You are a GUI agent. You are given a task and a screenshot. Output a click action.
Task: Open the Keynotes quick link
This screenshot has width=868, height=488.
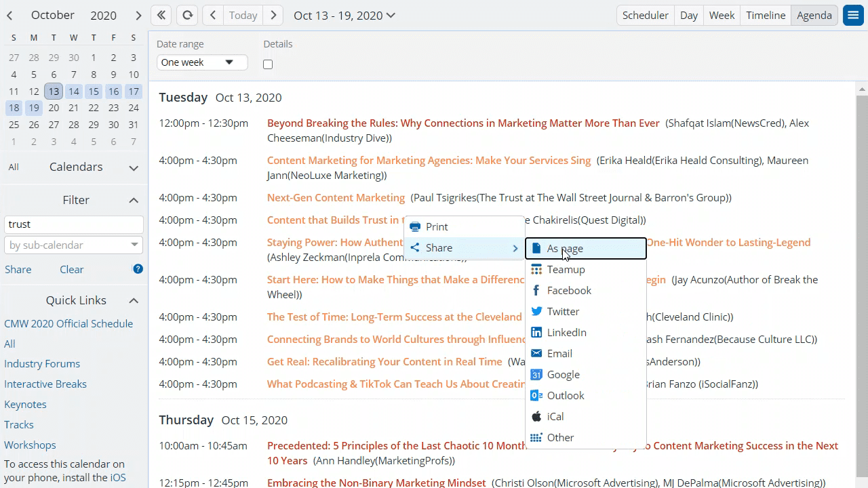pos(25,404)
